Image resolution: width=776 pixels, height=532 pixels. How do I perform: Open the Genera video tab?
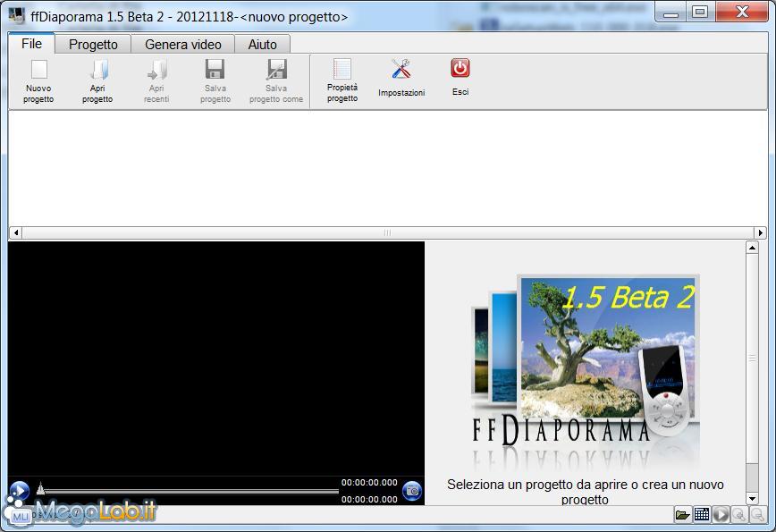click(x=183, y=44)
